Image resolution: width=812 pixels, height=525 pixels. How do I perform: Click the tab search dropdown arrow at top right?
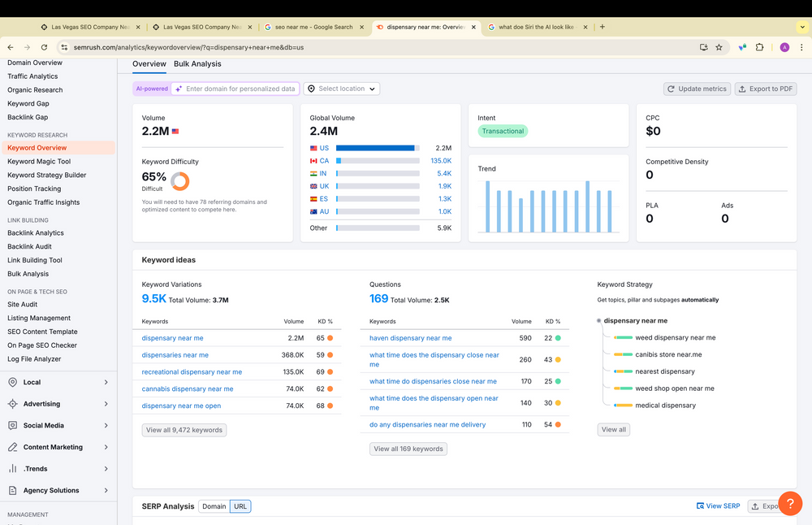coord(802,27)
